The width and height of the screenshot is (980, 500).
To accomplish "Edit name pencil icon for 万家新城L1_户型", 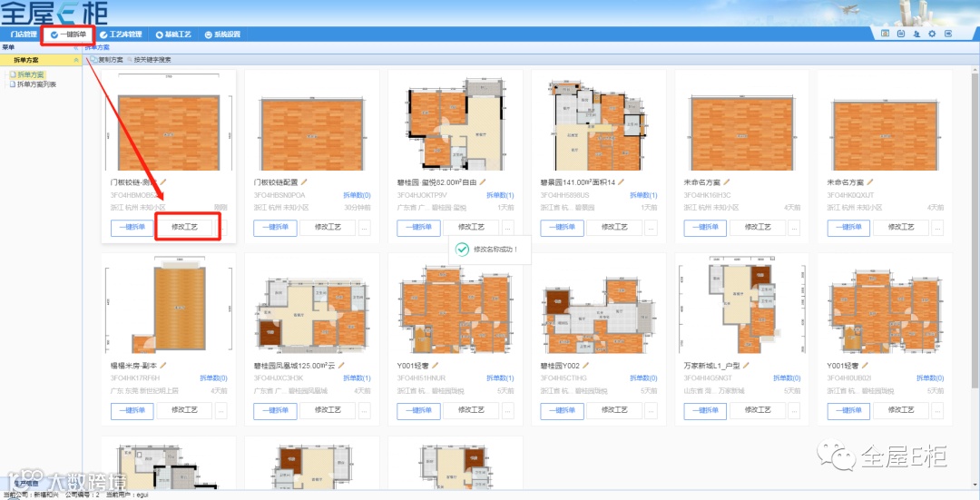I will tap(746, 365).
